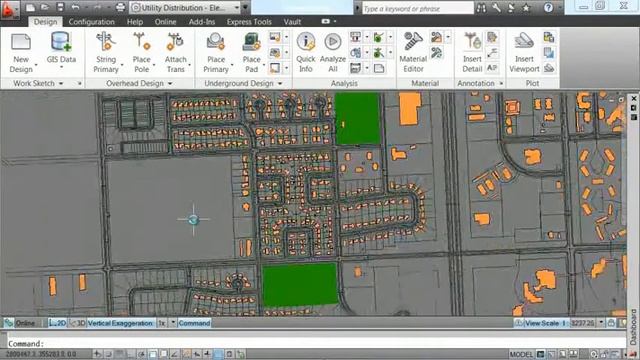Select the Place Pole tool

click(x=142, y=53)
